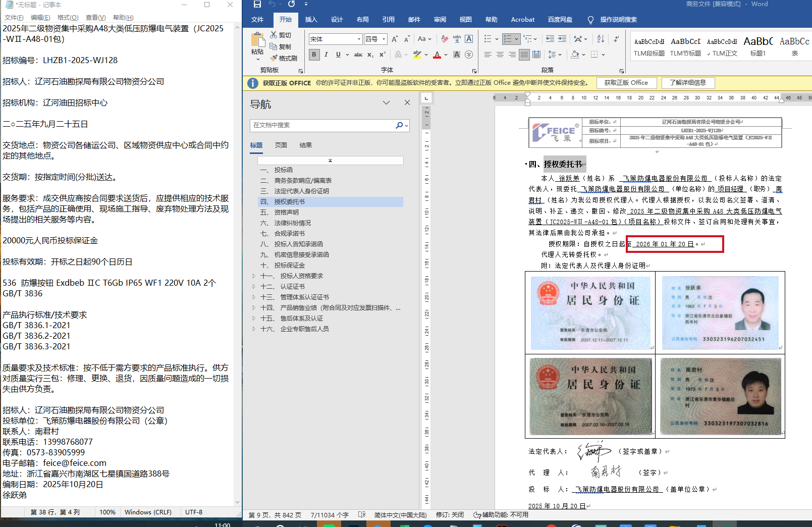Switch to the 页面 tab in navigation pane
Image resolution: width=812 pixels, height=527 pixels.
[x=281, y=145]
